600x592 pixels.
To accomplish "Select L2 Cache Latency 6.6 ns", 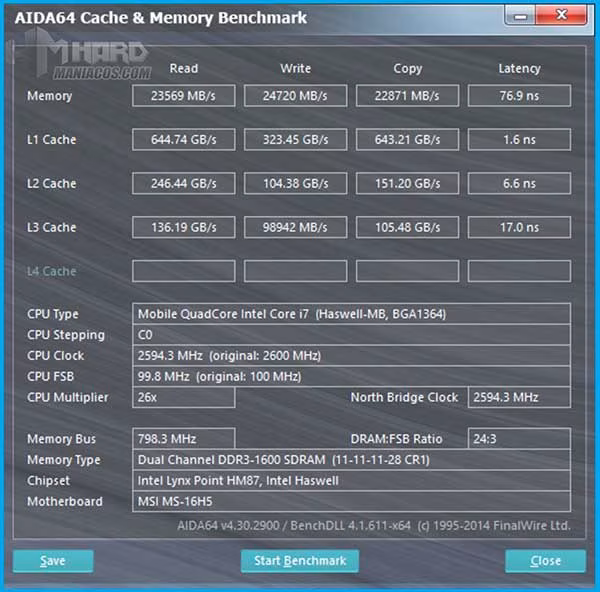I will [x=519, y=184].
